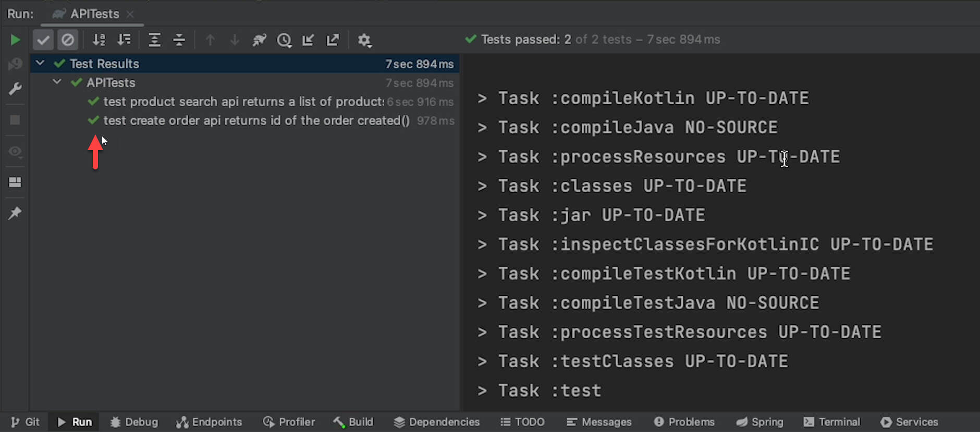
Task: Collapse all test result nodes
Action: click(179, 40)
